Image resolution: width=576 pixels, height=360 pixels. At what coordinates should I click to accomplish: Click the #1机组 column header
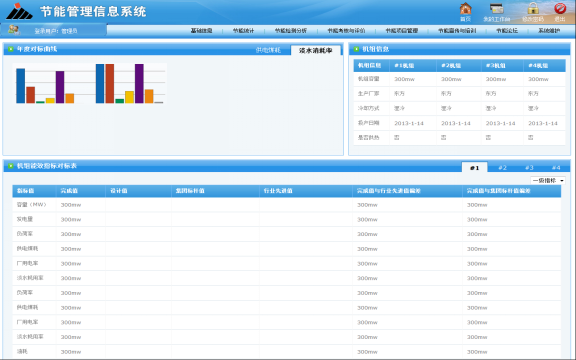(x=404, y=65)
